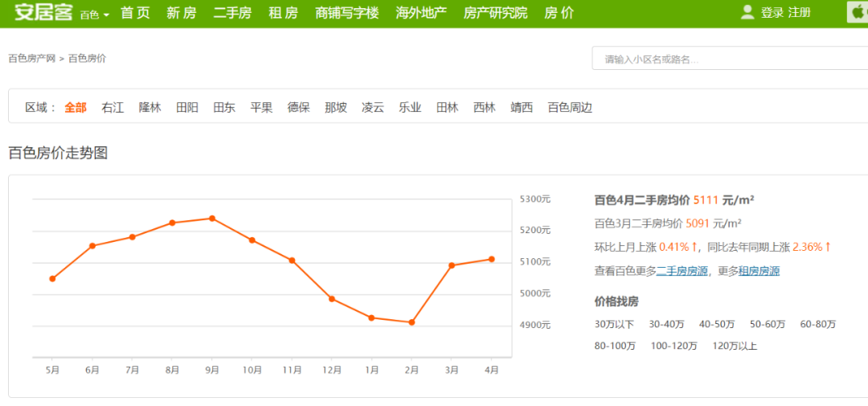Image resolution: width=868 pixels, height=406 pixels.
Task: Click the 3月 data point on chart
Action: tap(452, 266)
